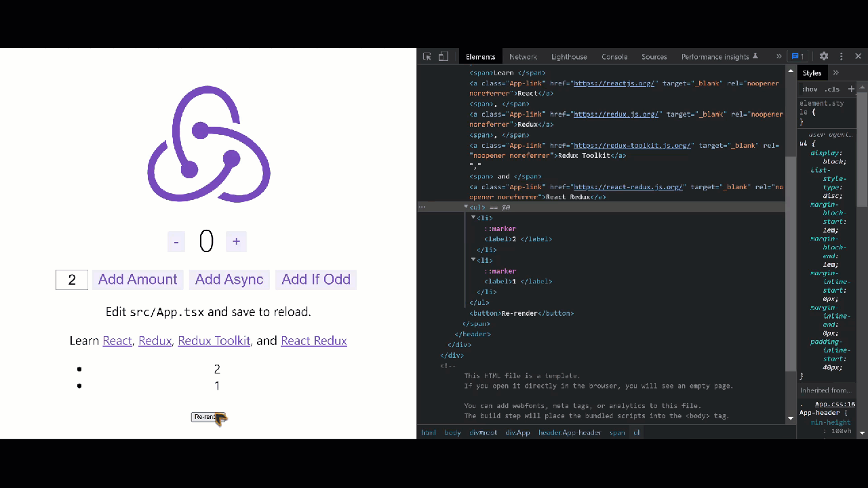Collapse the first li element in Elements tree
Screen dimensions: 868x488
(473, 218)
